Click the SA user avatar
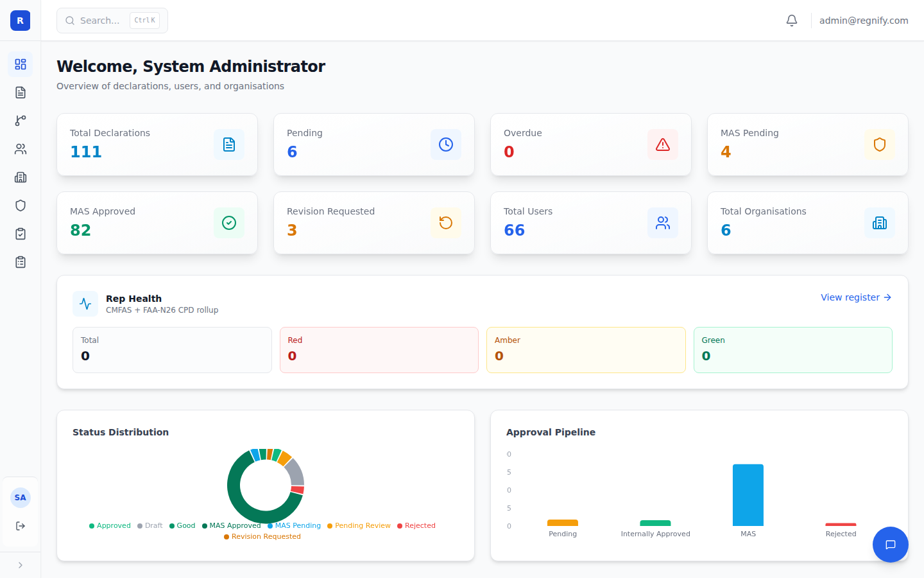Image resolution: width=924 pixels, height=578 pixels. pos(21,498)
